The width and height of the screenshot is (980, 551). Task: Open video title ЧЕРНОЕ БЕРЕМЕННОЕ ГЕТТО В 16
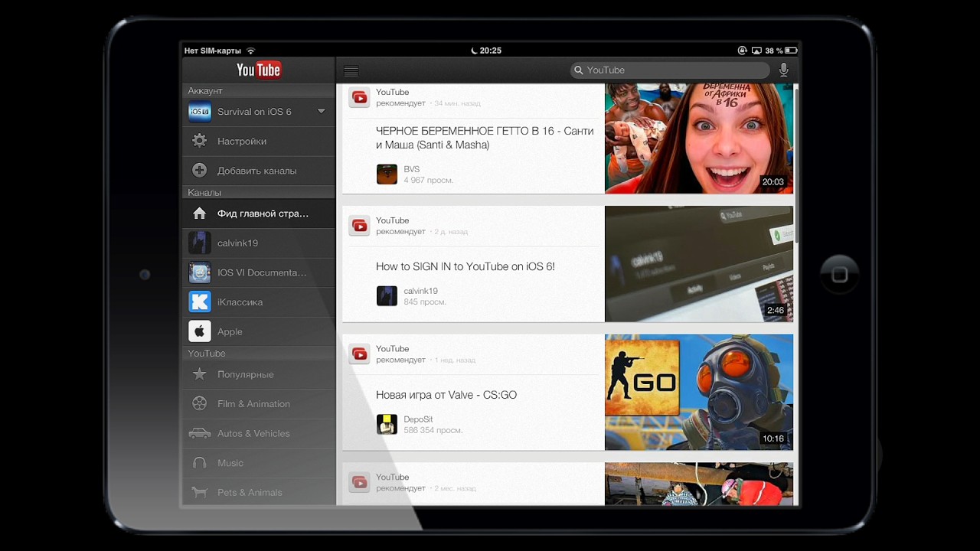(x=485, y=138)
